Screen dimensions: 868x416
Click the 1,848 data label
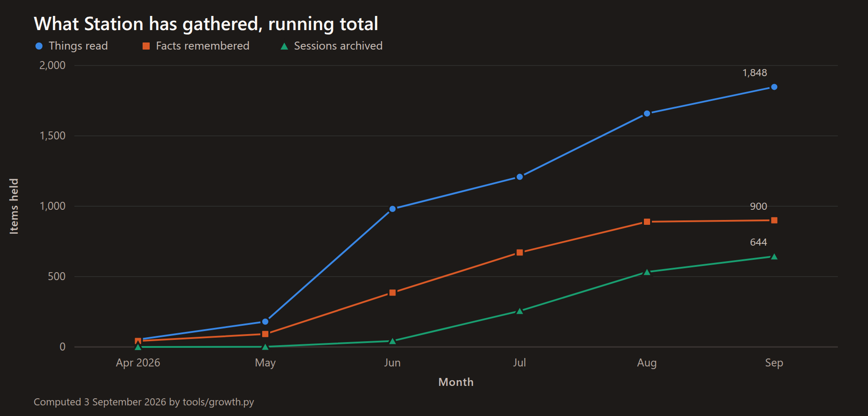point(755,73)
